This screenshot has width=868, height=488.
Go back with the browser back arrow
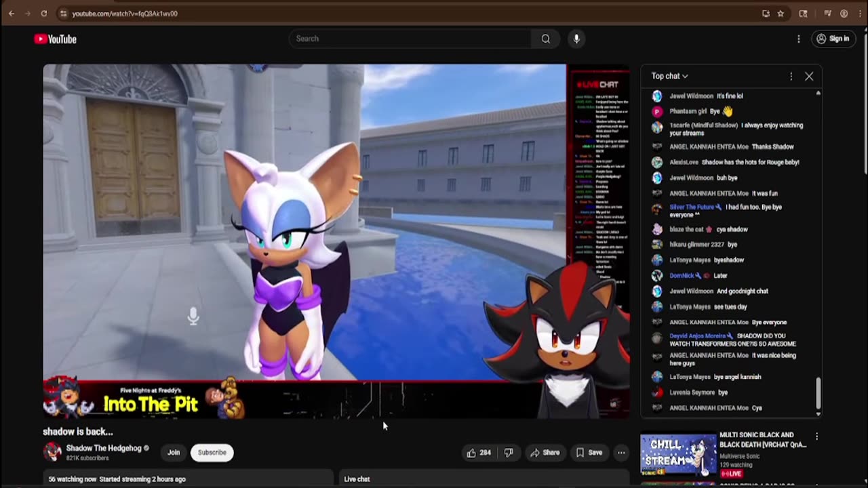coord(12,14)
